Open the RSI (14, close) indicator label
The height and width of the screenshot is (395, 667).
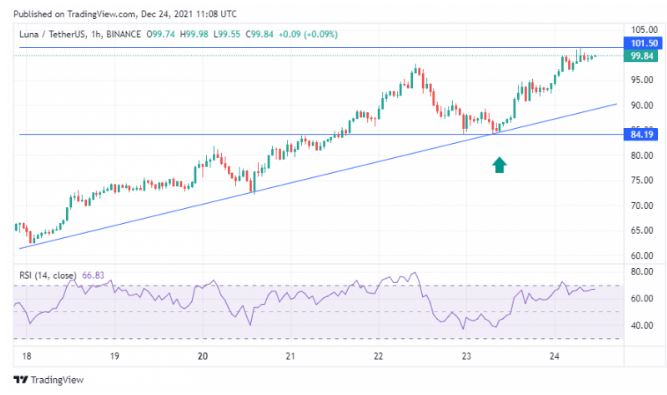pos(48,276)
